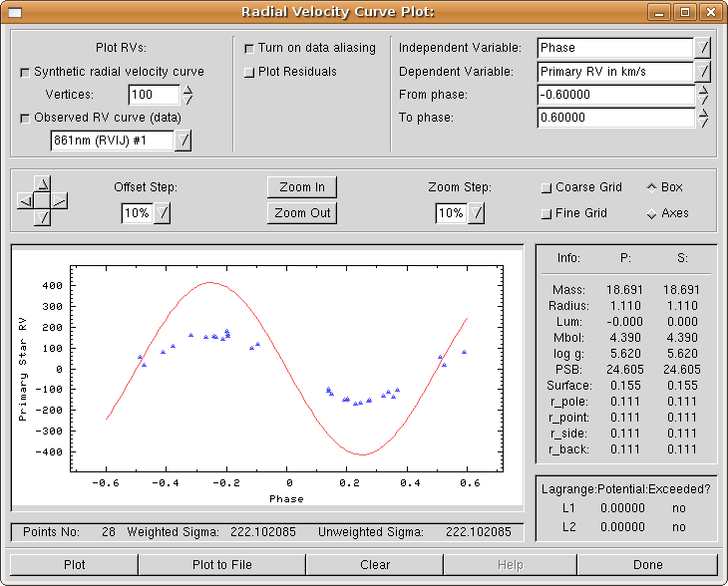Pan plot left with the left arrow
Image resolution: width=728 pixels, height=586 pixels.
[x=26, y=201]
